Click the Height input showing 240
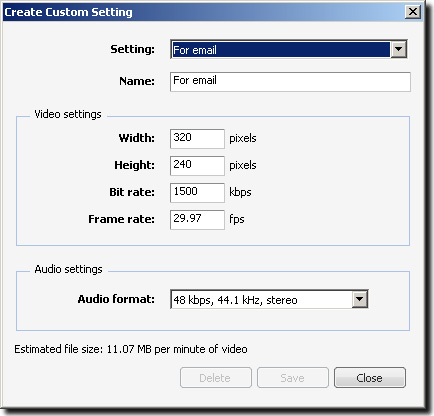The height and width of the screenshot is (416, 434). click(197, 166)
